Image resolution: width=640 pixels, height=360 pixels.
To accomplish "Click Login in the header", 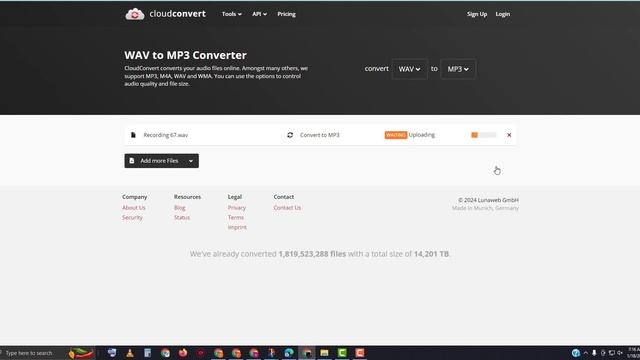I will point(502,14).
